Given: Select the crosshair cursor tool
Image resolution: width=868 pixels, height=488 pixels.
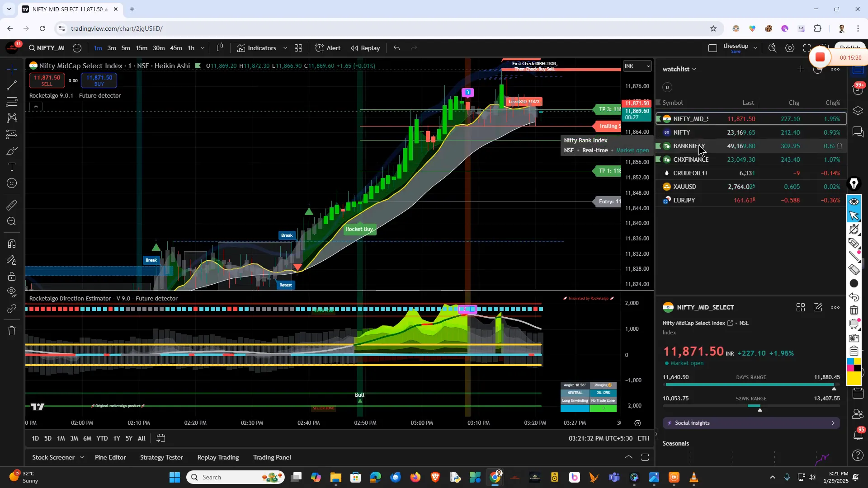Looking at the screenshot, I should 11,69.
